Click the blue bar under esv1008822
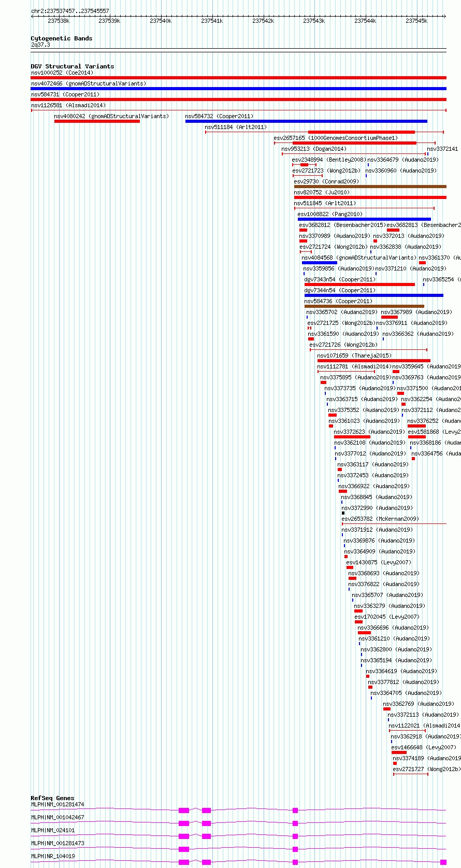Screen dimensions: 461x868 pyautogui.click(x=364, y=219)
